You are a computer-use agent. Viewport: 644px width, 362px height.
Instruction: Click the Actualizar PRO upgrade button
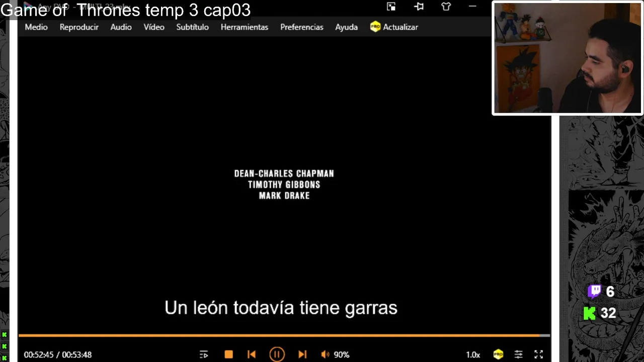pyautogui.click(x=394, y=27)
